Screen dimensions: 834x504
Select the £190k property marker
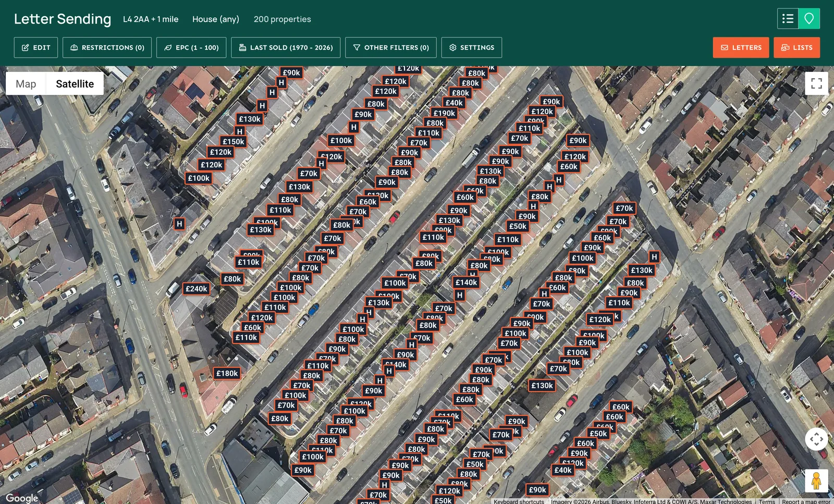(x=445, y=113)
